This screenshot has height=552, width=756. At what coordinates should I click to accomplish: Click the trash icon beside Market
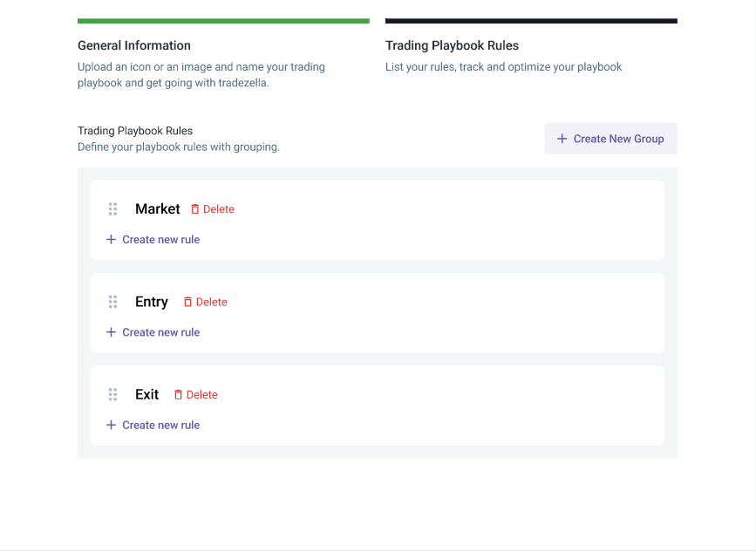194,209
